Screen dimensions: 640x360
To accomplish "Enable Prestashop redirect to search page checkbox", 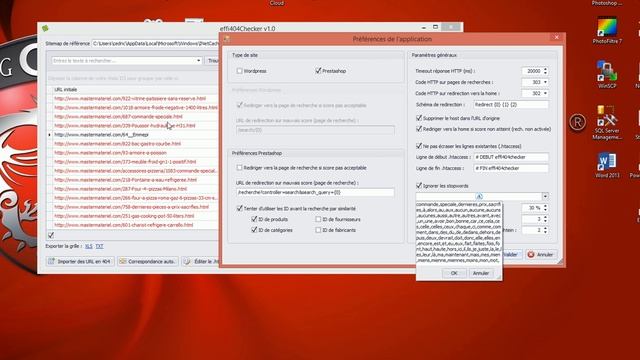I will click(x=239, y=168).
